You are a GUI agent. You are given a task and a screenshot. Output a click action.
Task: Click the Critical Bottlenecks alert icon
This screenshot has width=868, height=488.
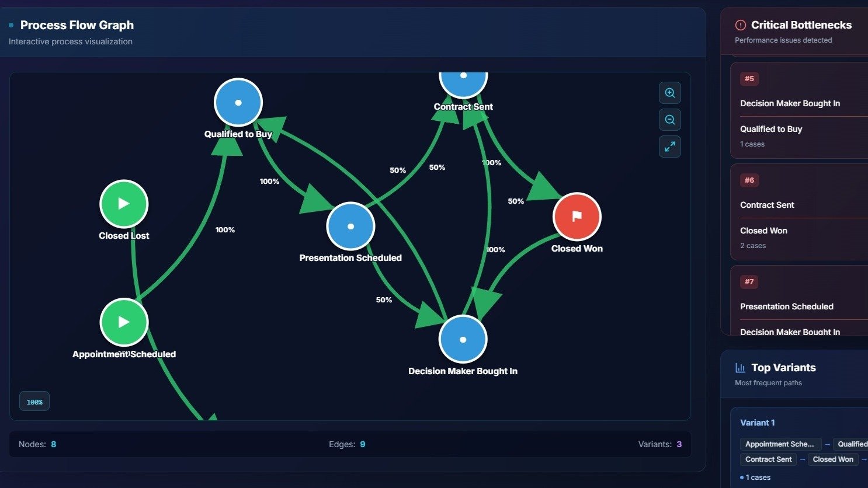coord(741,25)
